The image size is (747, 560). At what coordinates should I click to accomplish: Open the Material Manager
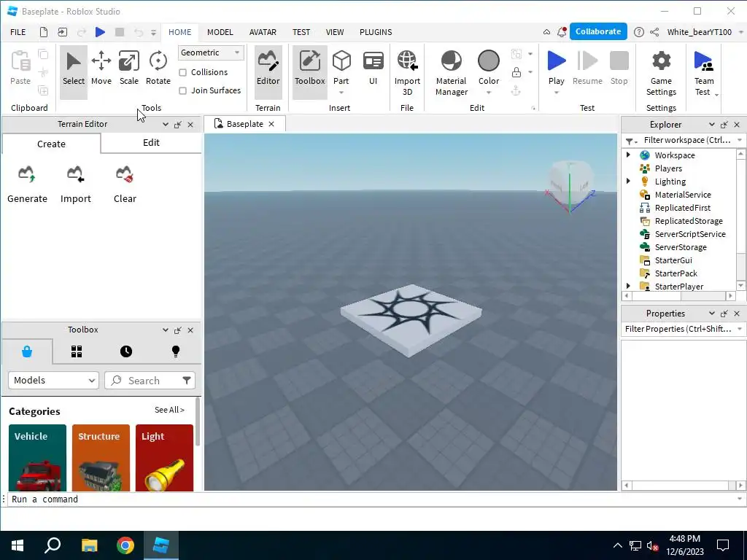[x=451, y=74]
